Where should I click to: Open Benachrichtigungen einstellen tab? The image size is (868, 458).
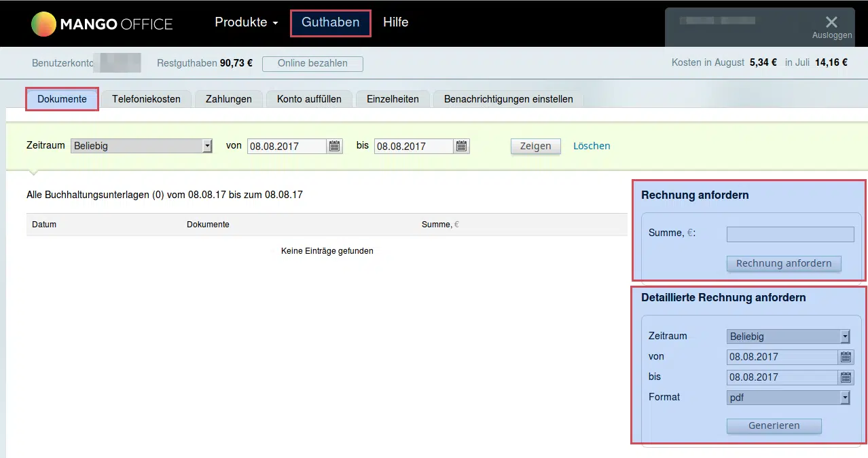(509, 99)
